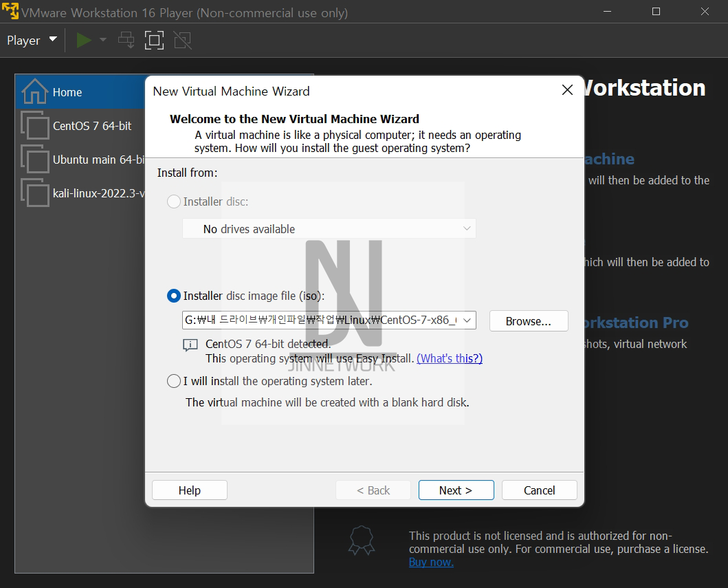Viewport: 728px width, 588px height.
Task: Open the No drives available dropdown
Action: click(x=329, y=228)
